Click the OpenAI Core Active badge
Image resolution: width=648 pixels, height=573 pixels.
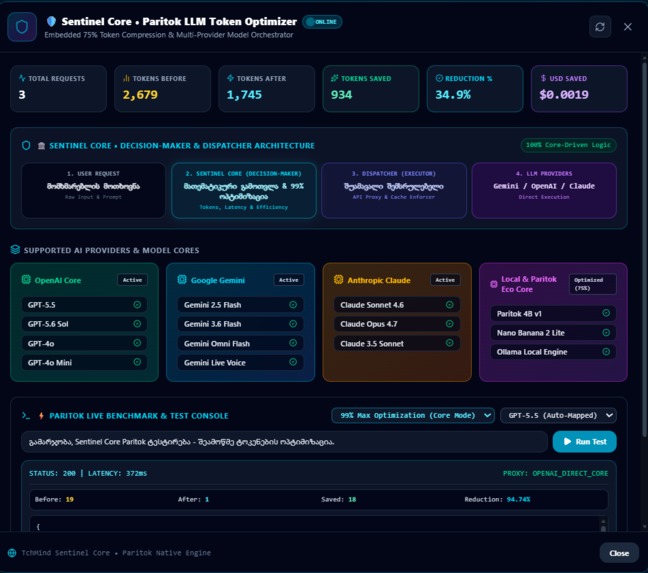coord(132,280)
